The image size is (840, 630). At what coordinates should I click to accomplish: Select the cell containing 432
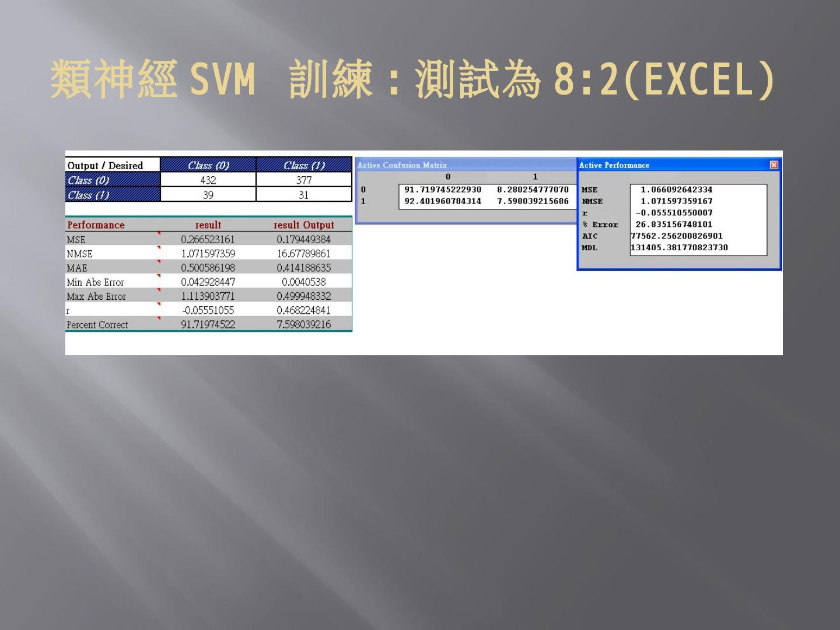click(x=208, y=180)
